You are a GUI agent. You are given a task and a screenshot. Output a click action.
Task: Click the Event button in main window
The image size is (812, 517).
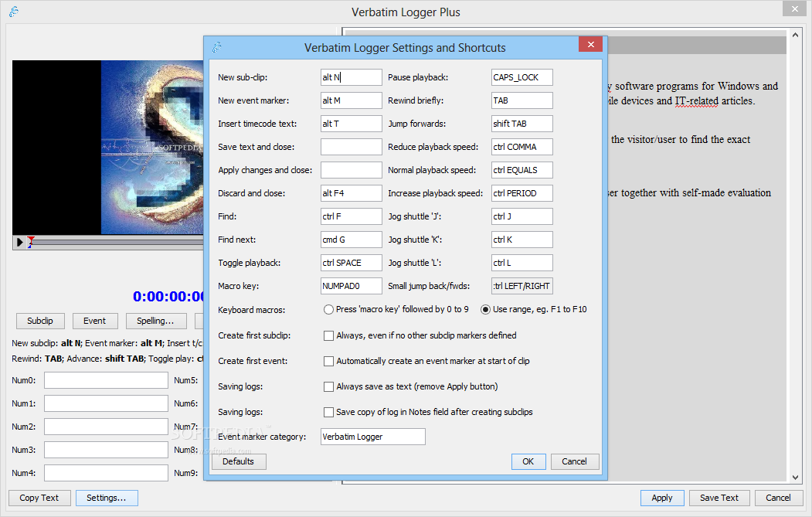tap(95, 321)
